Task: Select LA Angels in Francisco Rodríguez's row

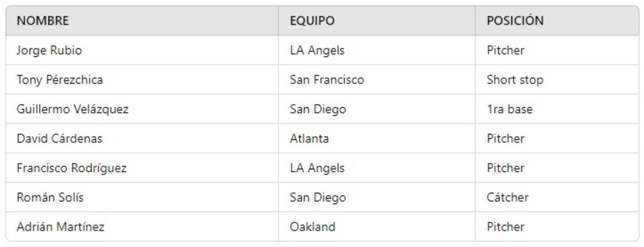Action: pyautogui.click(x=317, y=168)
